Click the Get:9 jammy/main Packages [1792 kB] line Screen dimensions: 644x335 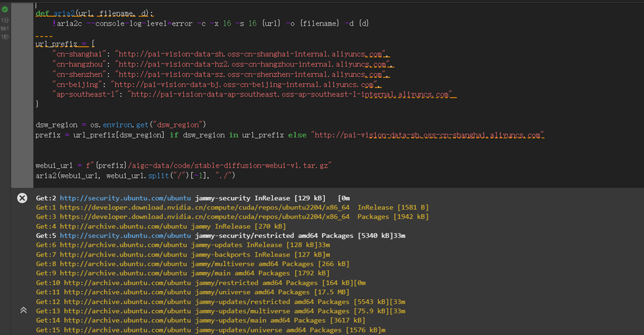click(x=183, y=273)
